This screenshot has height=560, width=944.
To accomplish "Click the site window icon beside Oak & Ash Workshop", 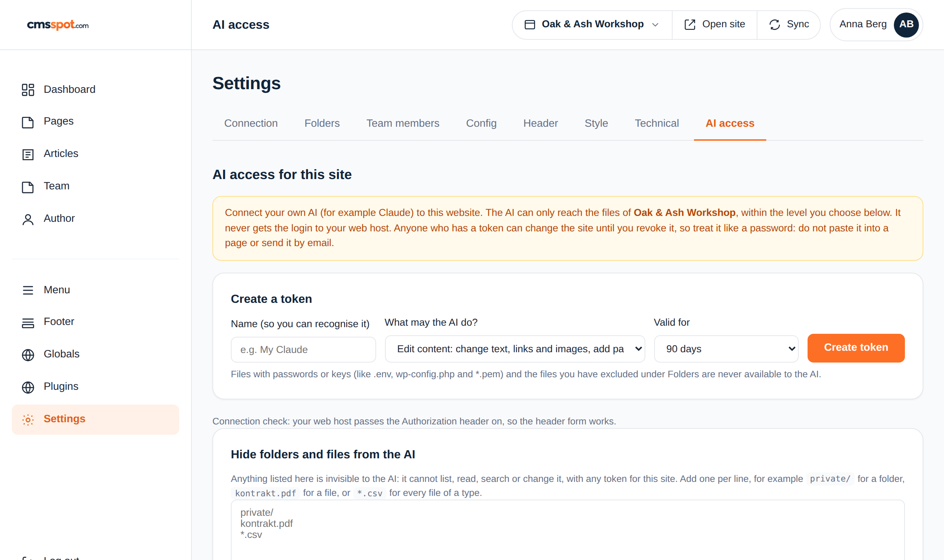I will tap(530, 25).
